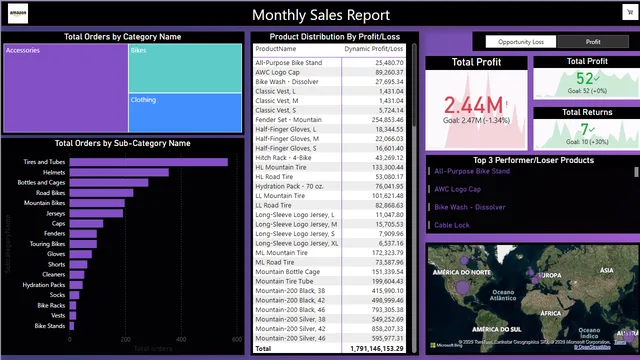Click the Bike Stands axis label
Viewport: 640px width, 360px height.
click(x=49, y=326)
